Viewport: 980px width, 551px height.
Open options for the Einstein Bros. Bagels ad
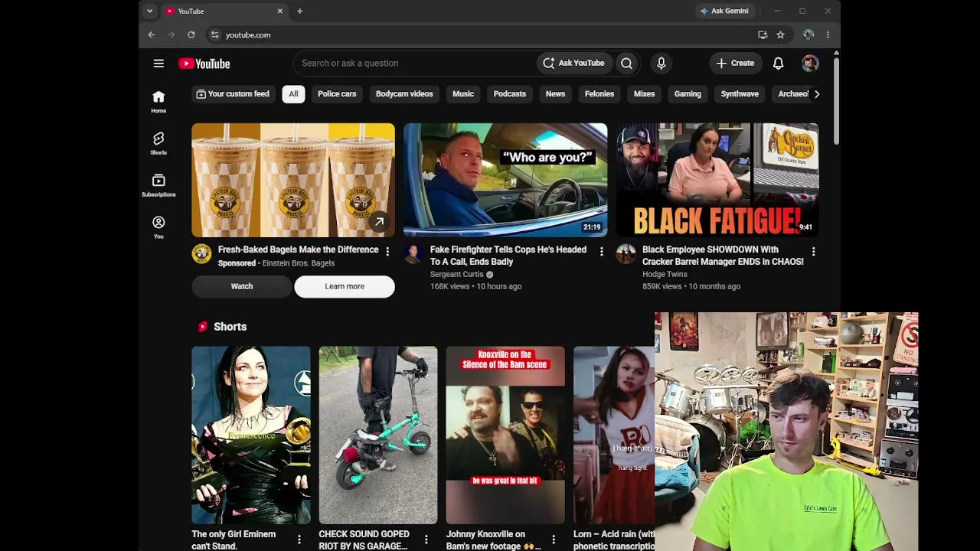(387, 252)
